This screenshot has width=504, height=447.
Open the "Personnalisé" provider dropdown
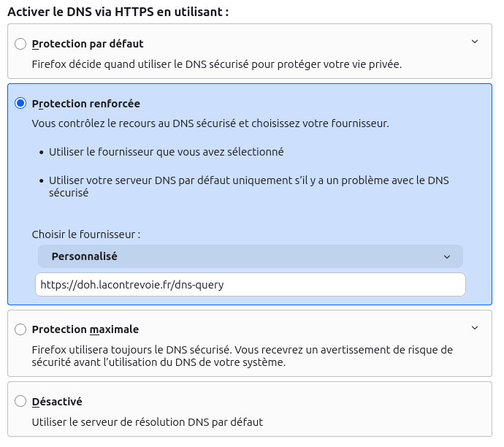(x=250, y=256)
